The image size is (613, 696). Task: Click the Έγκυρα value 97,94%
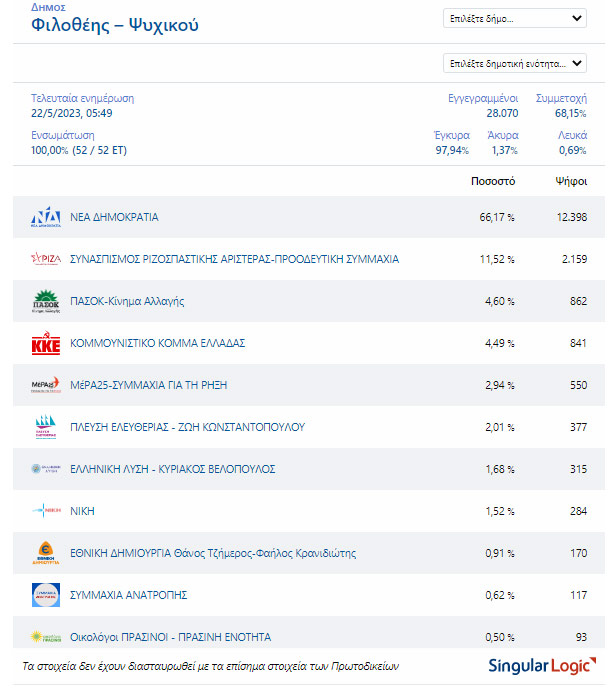[452, 150]
